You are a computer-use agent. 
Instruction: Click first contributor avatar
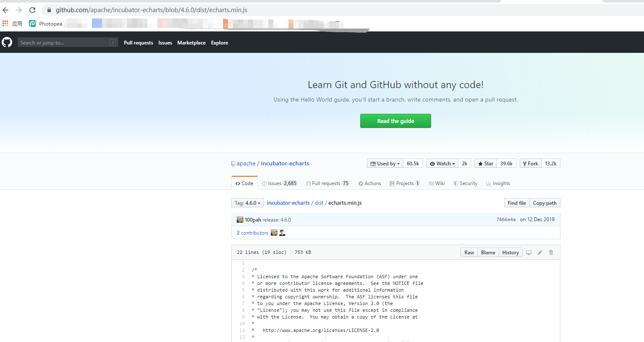[x=274, y=232]
